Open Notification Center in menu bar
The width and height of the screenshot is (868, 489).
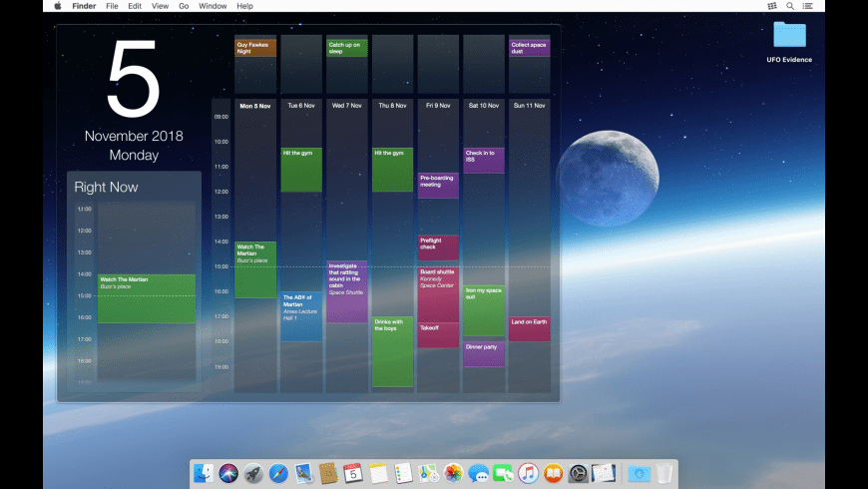809,6
